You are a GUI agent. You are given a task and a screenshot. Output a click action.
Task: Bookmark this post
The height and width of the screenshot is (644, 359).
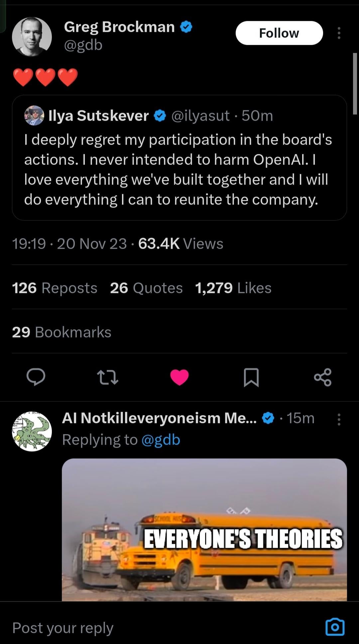[251, 377]
